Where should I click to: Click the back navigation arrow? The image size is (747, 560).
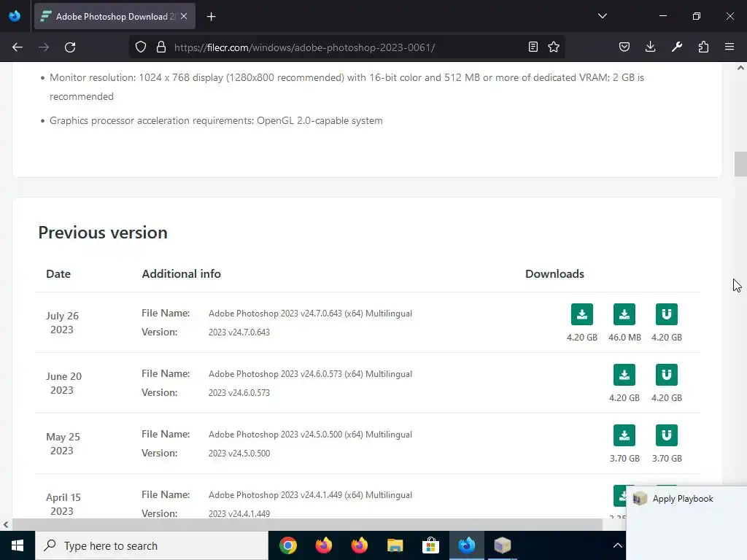18,47
